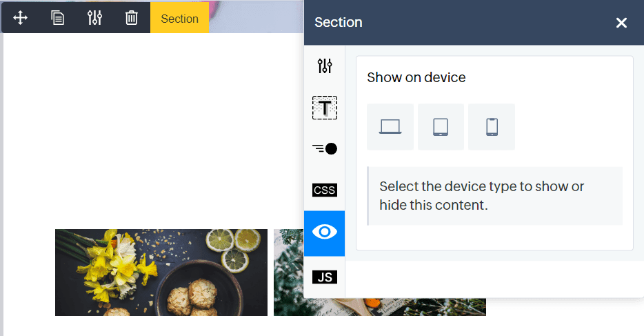
Task: Select the daffodils and cookies image
Action: click(161, 273)
